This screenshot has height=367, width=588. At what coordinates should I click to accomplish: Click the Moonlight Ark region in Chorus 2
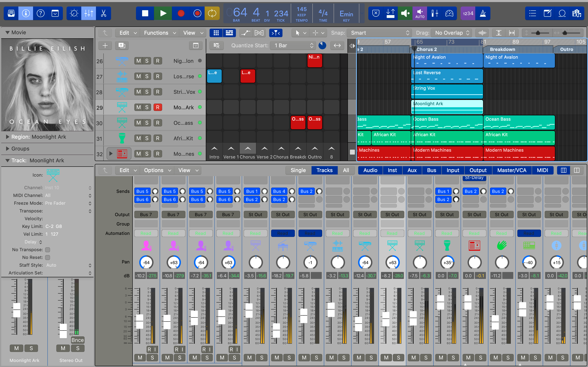coord(447,107)
